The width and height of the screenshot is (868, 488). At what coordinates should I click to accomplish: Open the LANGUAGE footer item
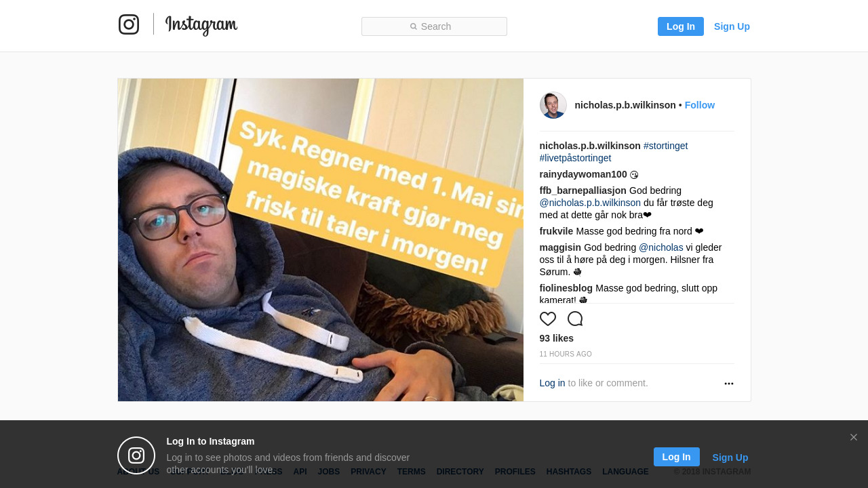625,472
